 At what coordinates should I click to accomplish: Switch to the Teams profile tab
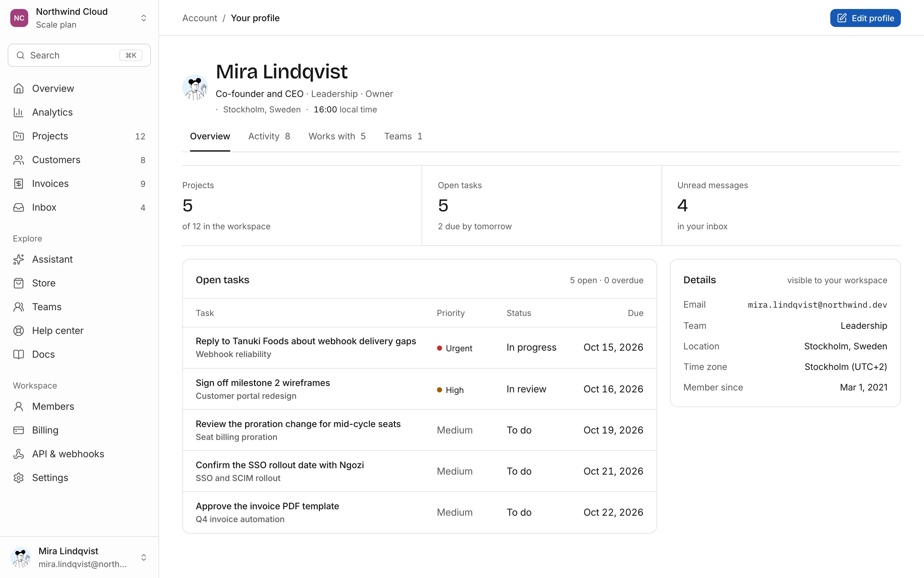[x=403, y=136]
